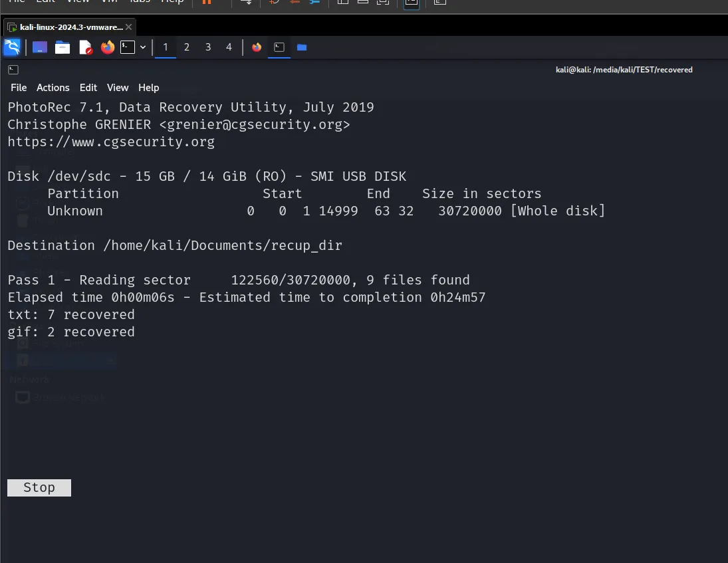Expand the terminal launcher dropdown arrow
Viewport: 728px width, 563px height.
(143, 47)
